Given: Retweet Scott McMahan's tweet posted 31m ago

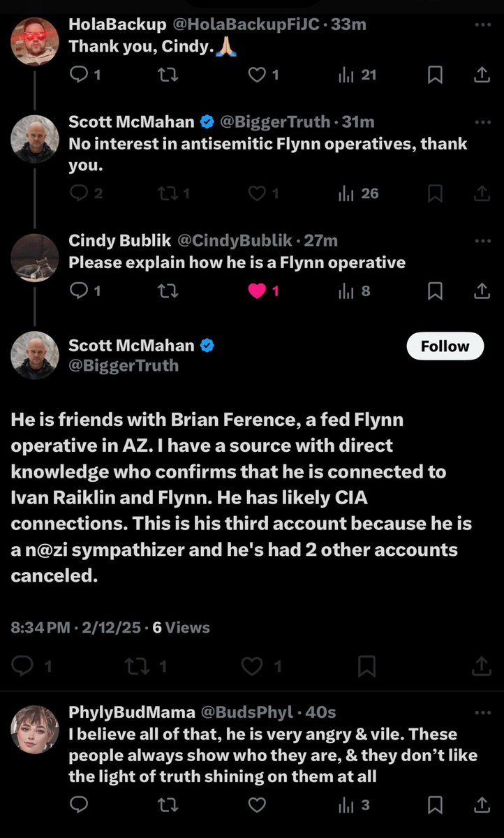Looking at the screenshot, I should pyautogui.click(x=168, y=194).
